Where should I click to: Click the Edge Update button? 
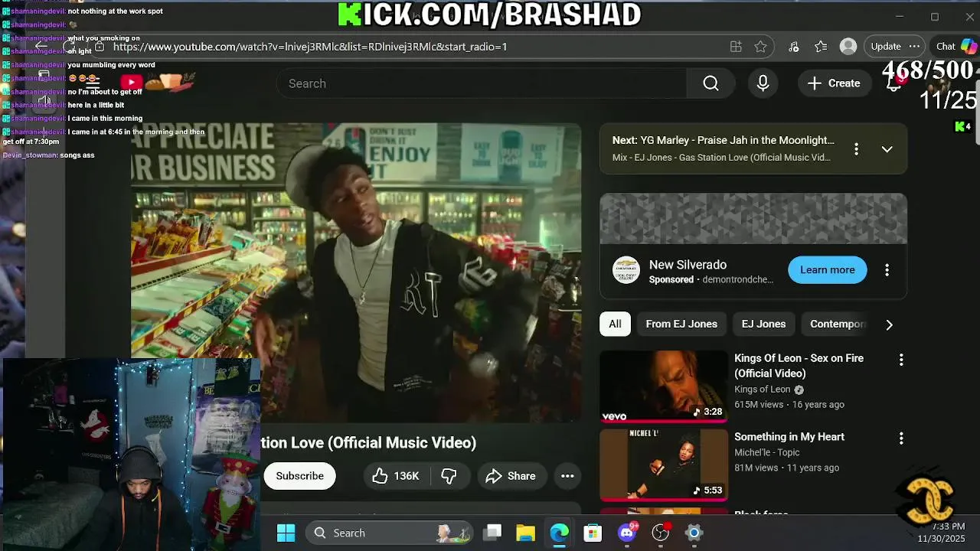[886, 47]
